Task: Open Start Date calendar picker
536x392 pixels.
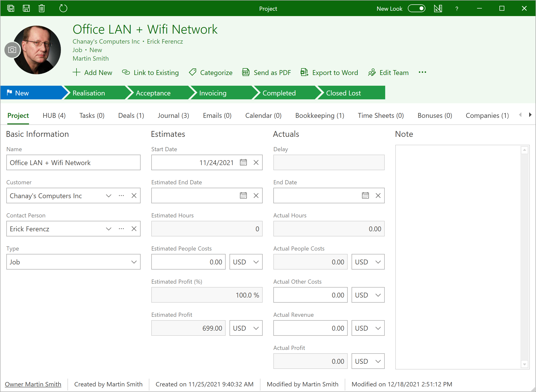Action: point(243,162)
